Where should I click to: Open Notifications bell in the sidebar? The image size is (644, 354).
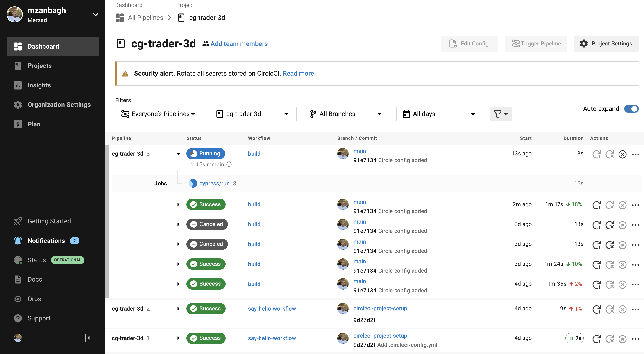pyautogui.click(x=18, y=241)
